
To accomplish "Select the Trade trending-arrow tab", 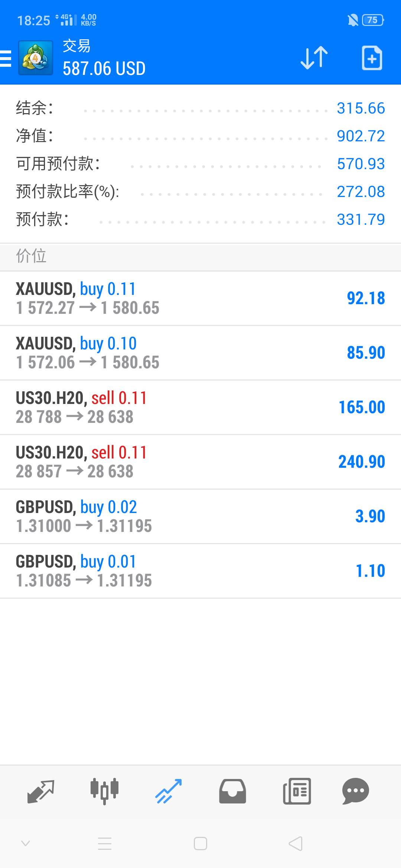I will 169,791.
